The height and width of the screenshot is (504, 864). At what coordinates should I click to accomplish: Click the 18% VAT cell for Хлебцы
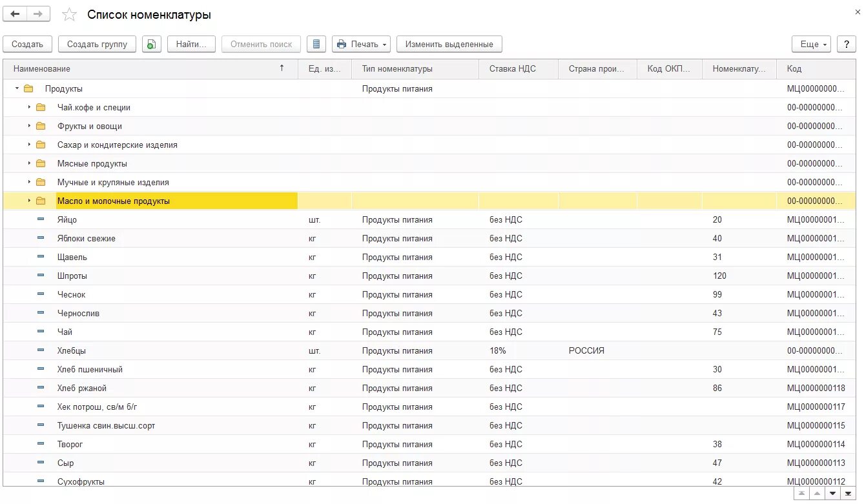[x=519, y=350]
